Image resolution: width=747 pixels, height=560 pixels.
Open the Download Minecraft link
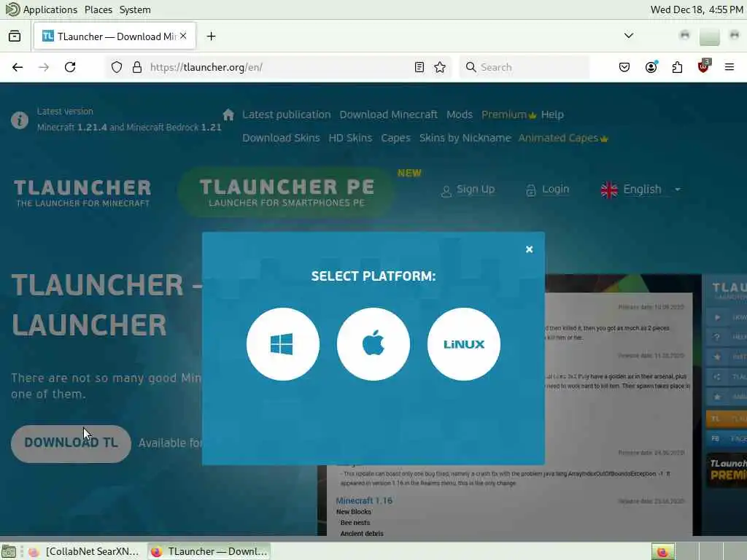(388, 114)
